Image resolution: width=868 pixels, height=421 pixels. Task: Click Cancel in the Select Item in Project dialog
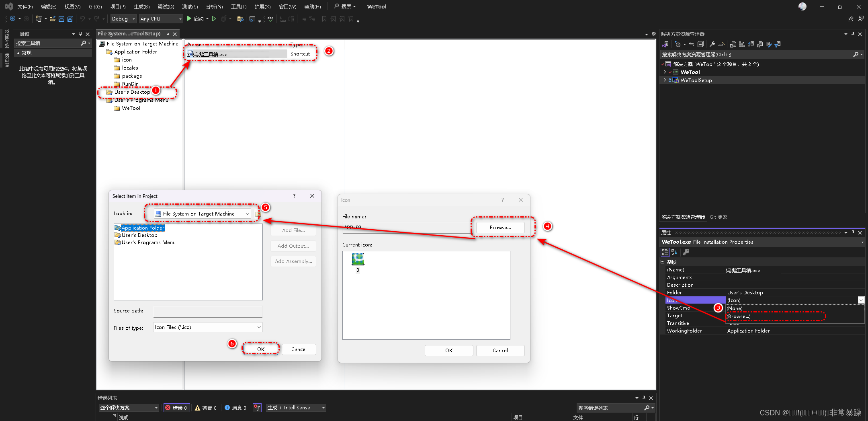[x=299, y=349]
